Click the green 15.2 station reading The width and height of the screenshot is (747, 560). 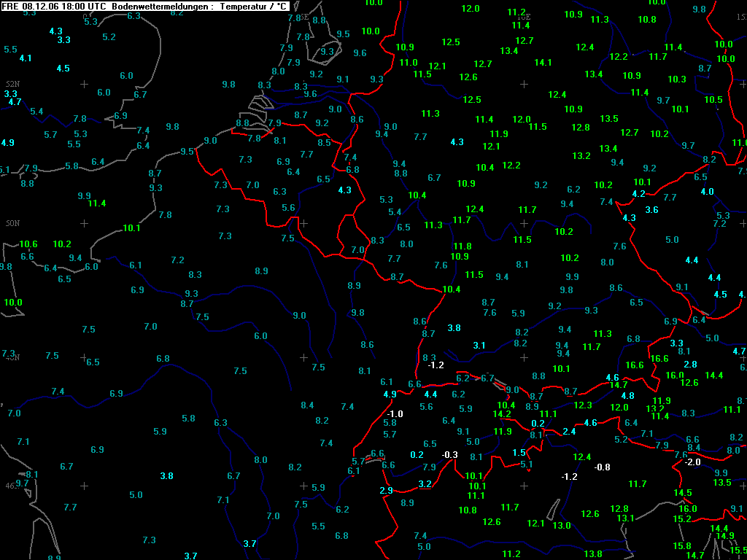coord(682,518)
